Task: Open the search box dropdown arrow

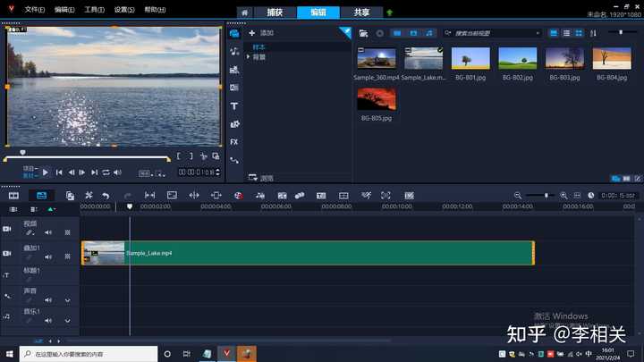Action: [538, 33]
